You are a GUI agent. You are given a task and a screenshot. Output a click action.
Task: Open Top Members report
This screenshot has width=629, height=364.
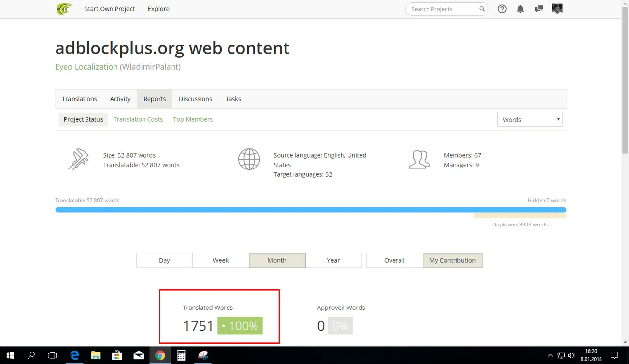[x=193, y=119]
